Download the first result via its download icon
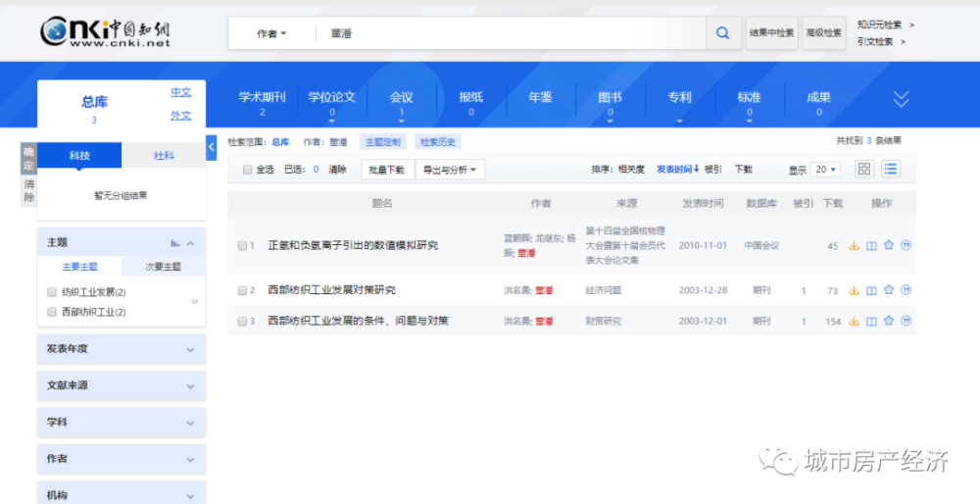The width and height of the screenshot is (980, 504). [854, 246]
